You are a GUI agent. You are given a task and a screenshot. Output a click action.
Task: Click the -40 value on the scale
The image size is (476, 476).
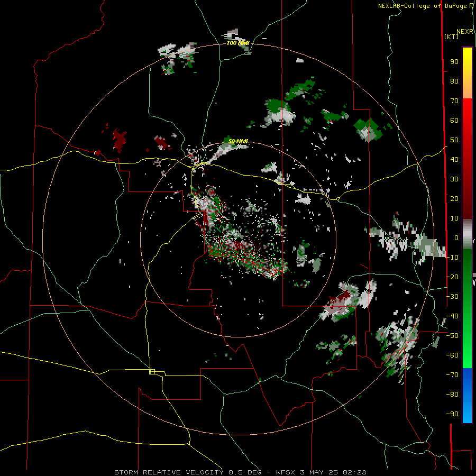[452, 316]
